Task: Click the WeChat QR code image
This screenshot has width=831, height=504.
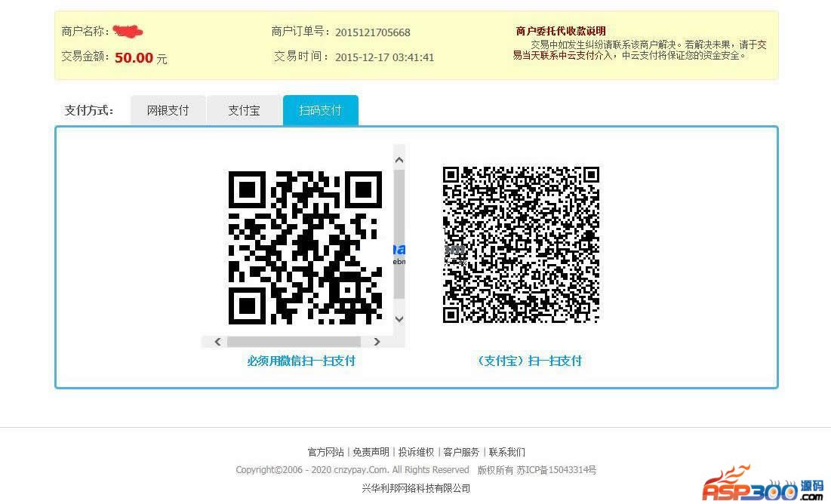Action: 305,247
